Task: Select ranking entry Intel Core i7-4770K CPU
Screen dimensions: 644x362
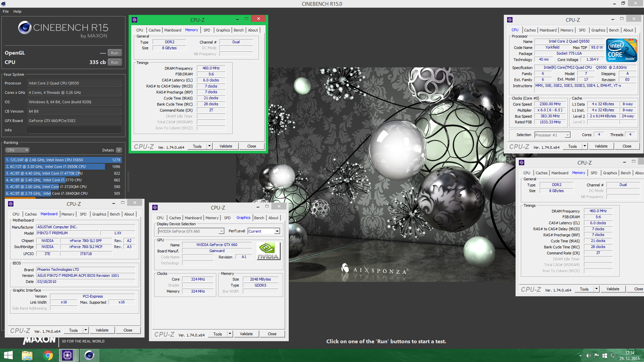Action: (63, 173)
